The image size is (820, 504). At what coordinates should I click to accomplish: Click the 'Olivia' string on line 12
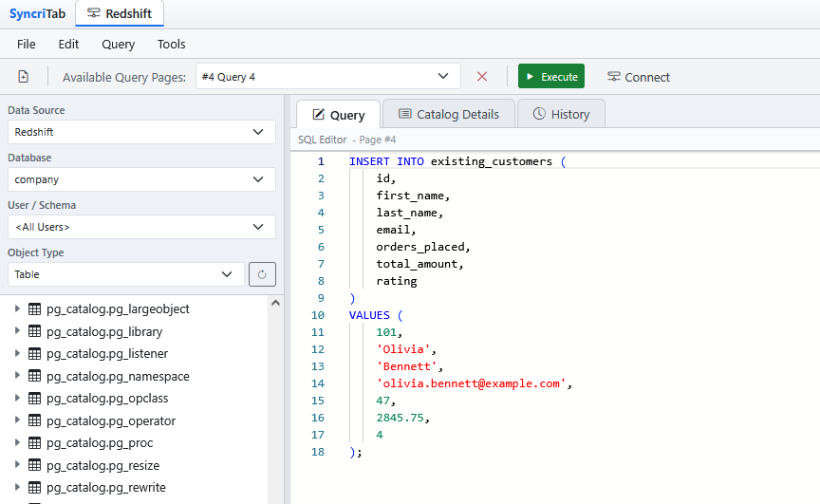[403, 348]
